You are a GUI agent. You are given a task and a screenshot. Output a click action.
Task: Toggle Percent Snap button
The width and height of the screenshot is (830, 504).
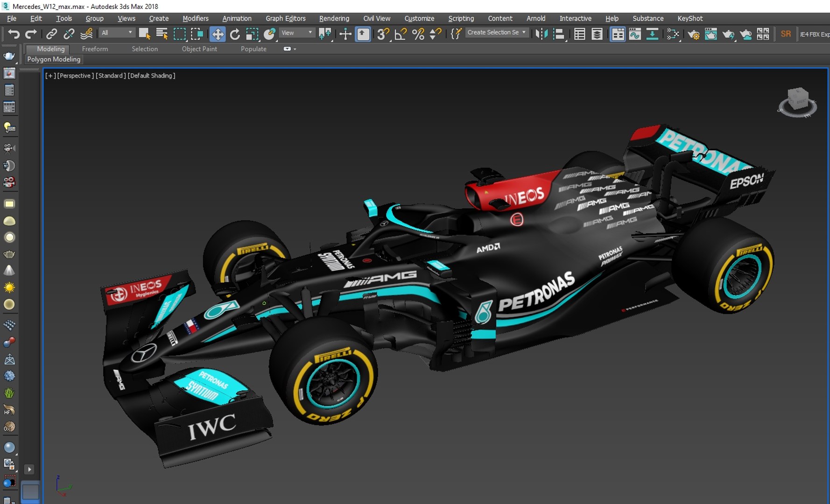[418, 34]
